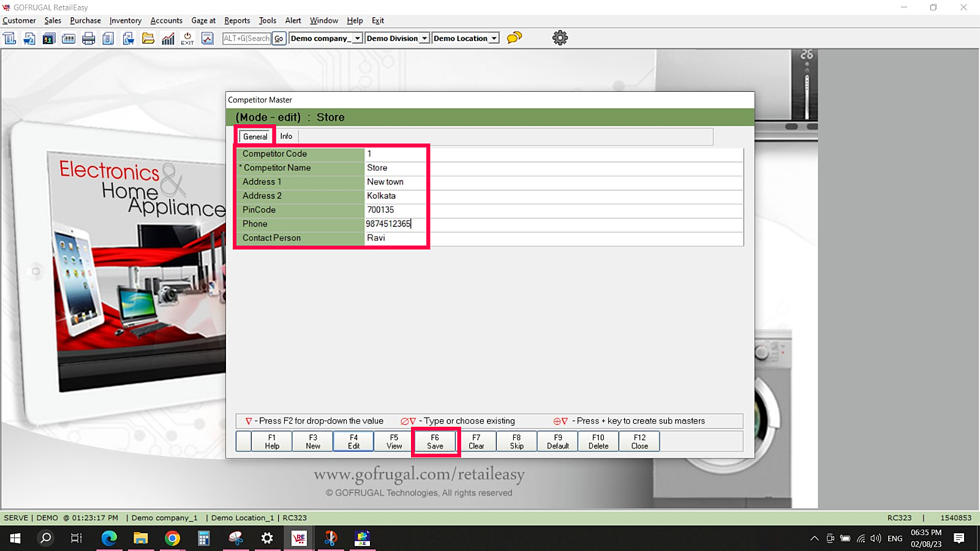Screen dimensions: 980x551
Task: Open File Explorer from the taskbar
Action: tap(141, 538)
